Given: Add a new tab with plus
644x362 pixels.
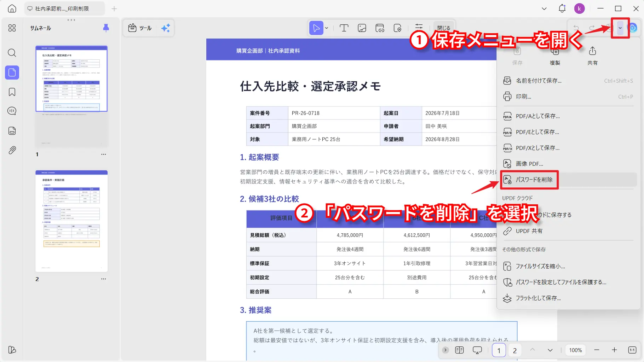Looking at the screenshot, I should coord(114,8).
